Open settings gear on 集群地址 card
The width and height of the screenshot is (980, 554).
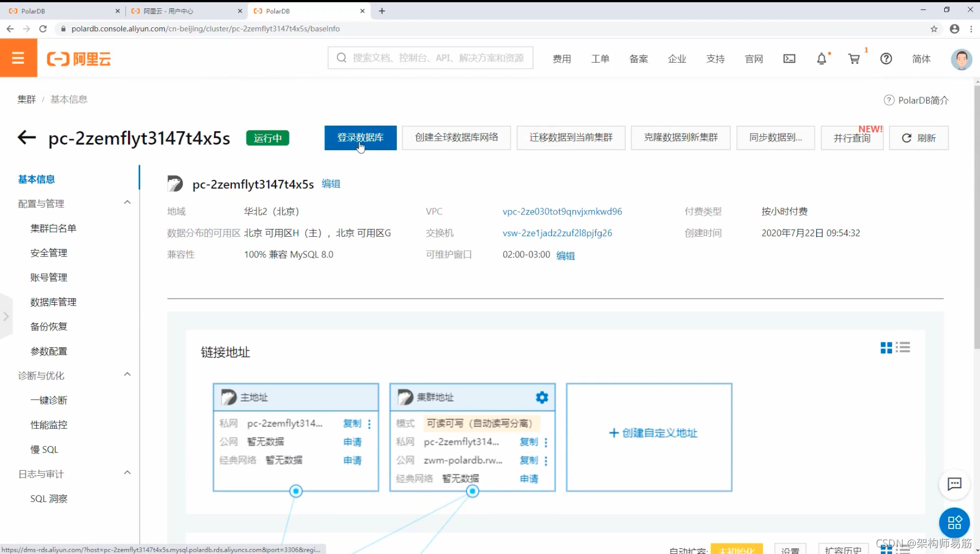tap(541, 397)
